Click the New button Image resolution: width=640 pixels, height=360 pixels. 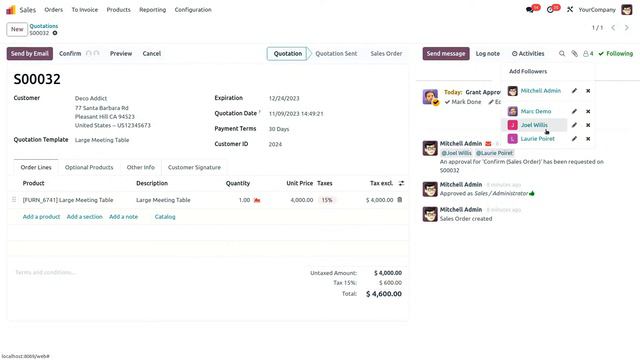coord(17,29)
